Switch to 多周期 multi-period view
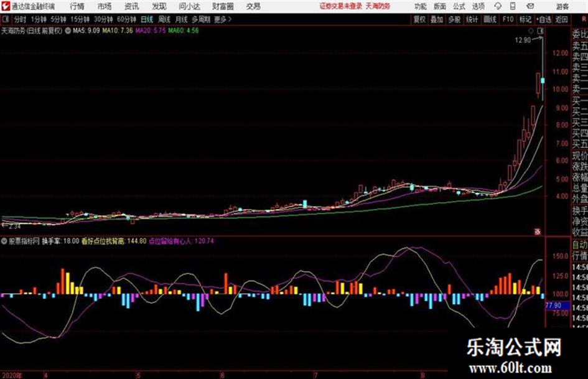The width and height of the screenshot is (588, 379). point(202,19)
